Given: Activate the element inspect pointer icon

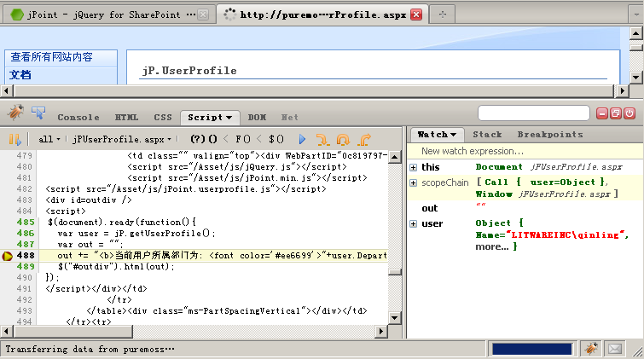Looking at the screenshot, I should (38, 113).
